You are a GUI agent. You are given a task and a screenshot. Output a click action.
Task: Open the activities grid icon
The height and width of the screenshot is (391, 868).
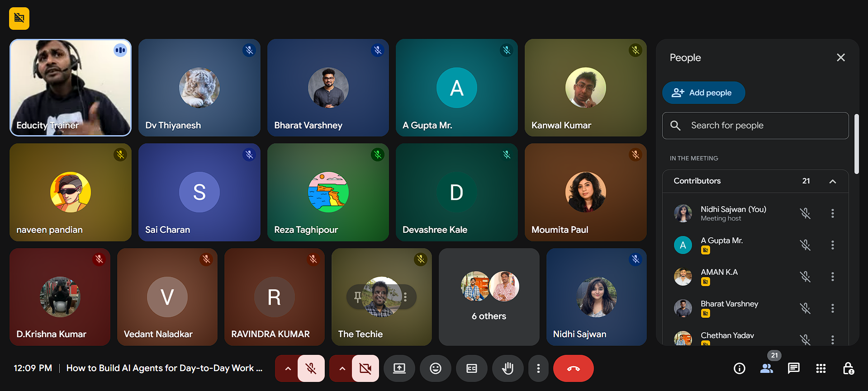point(821,368)
